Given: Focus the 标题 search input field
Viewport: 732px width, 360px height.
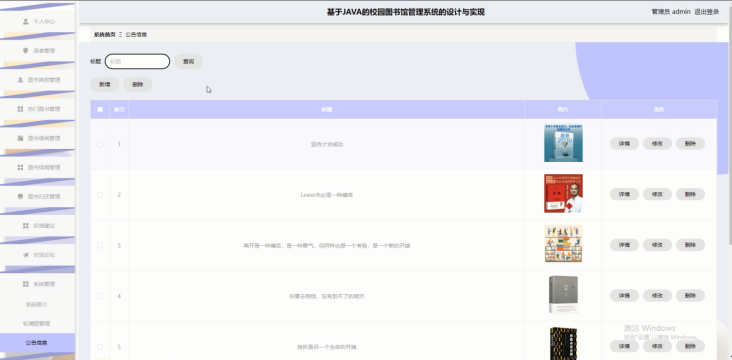Looking at the screenshot, I should [x=137, y=62].
